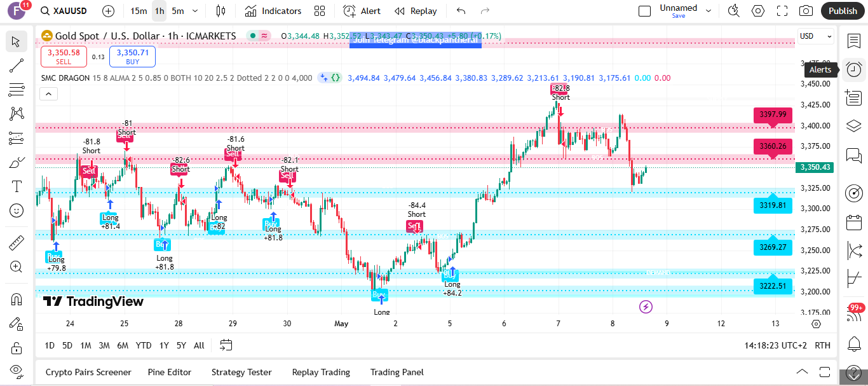Screen dimensions: 868x386
Task: Select the ruler measure tool
Action: 16,242
